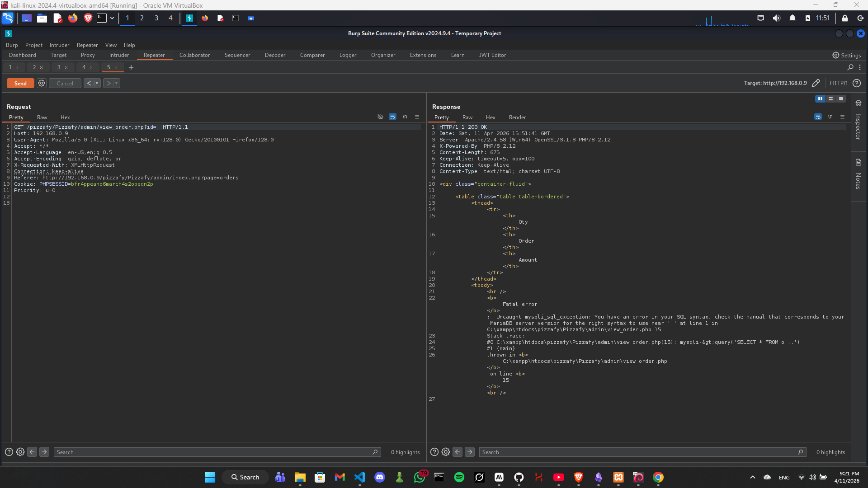868x488 pixels.
Task: Open the Burp menu
Action: pyautogui.click(x=12, y=45)
